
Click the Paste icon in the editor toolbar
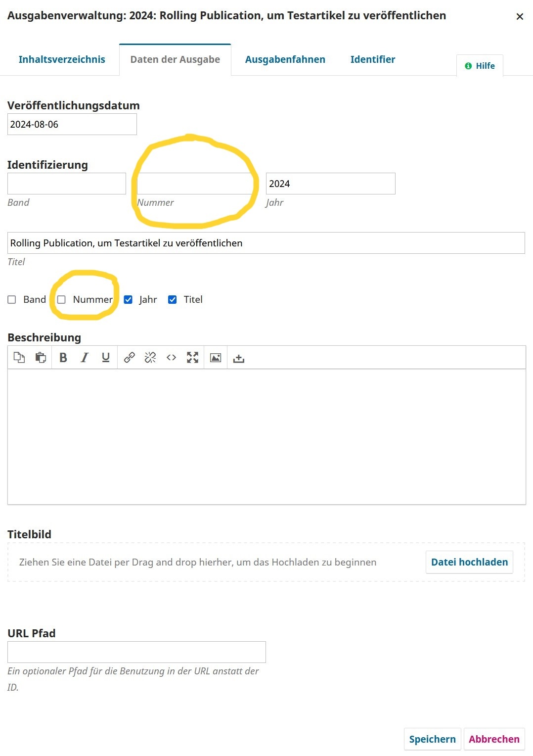(41, 358)
